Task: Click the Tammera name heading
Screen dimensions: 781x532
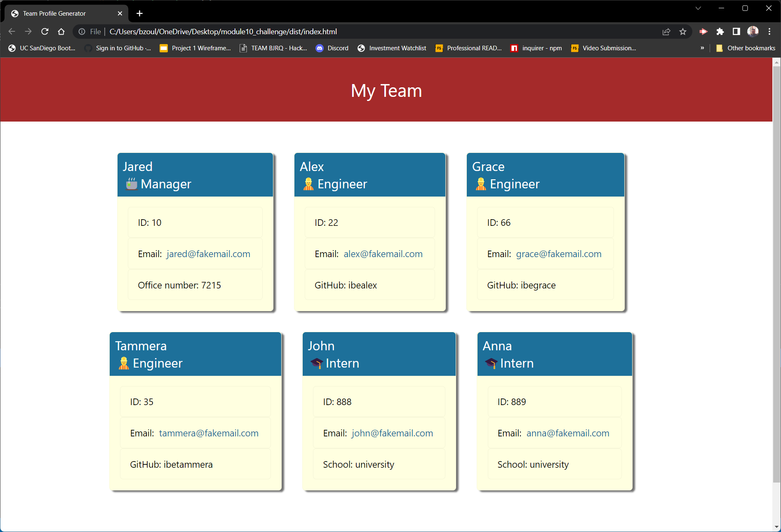Action: 141,346
